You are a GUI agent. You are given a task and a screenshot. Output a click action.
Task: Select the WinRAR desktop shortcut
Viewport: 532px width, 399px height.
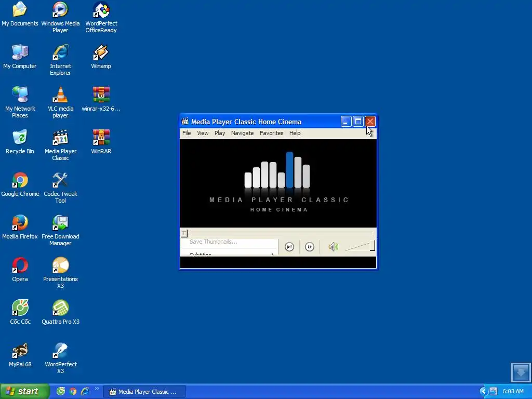tap(101, 142)
